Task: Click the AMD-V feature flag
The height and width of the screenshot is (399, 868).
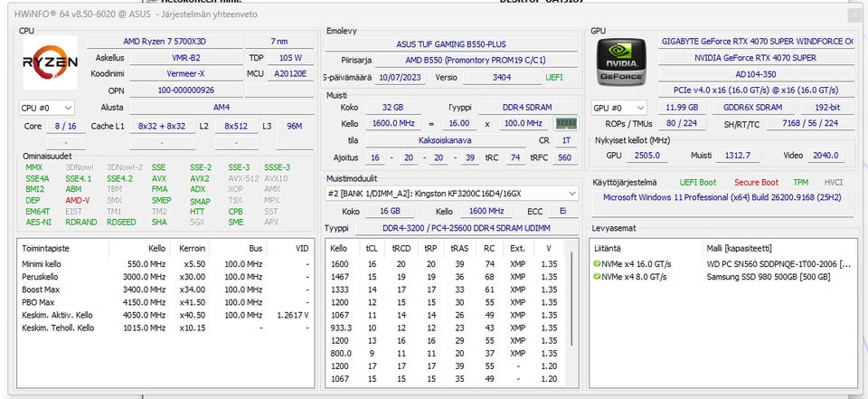Action: [x=77, y=200]
